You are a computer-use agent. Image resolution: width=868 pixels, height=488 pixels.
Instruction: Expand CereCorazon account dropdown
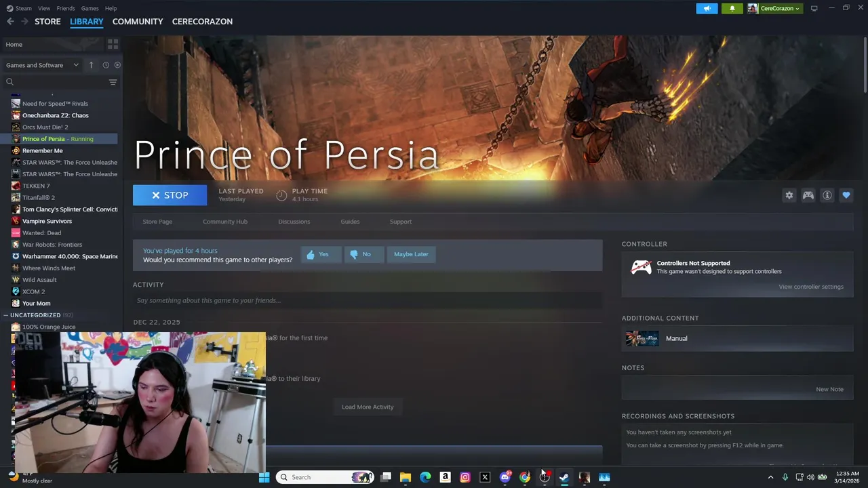(x=774, y=8)
